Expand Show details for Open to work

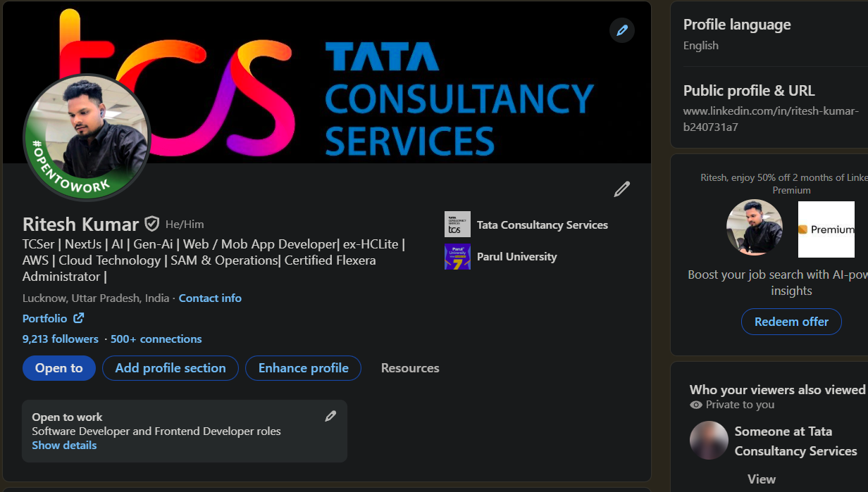click(x=64, y=446)
